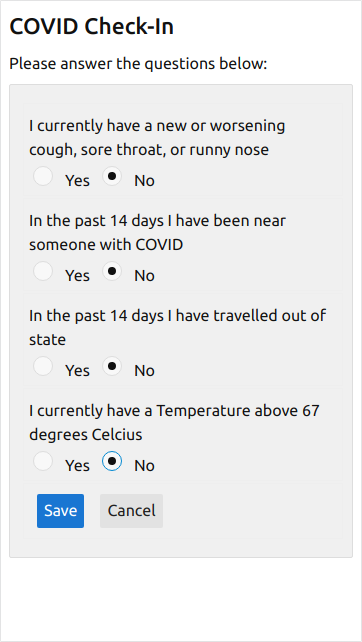362x642 pixels.
Task: Mark No radio for travelled out of state
Action: pyautogui.click(x=112, y=366)
